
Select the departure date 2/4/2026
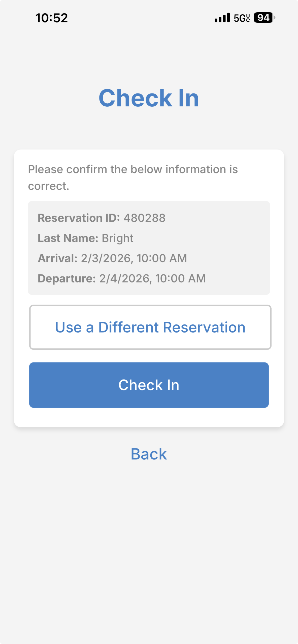coord(124,278)
